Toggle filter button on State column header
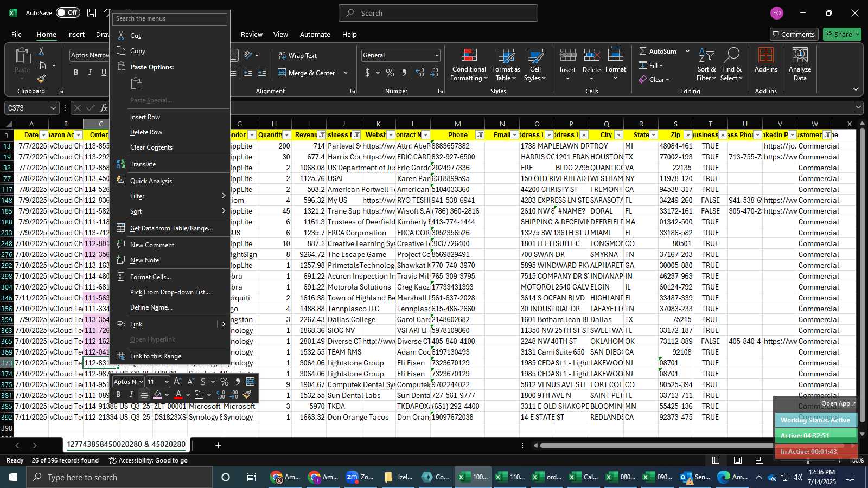 click(x=653, y=135)
